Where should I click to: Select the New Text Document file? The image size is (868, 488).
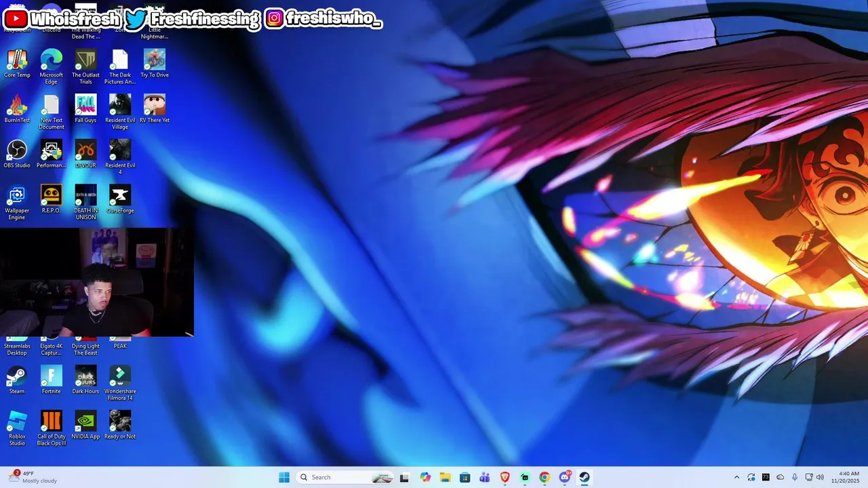pyautogui.click(x=52, y=112)
